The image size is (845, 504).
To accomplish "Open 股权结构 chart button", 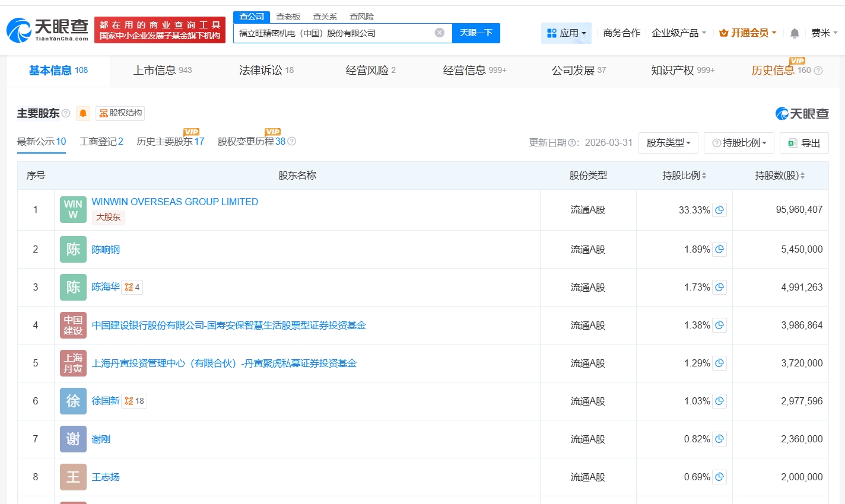I will coord(120,113).
